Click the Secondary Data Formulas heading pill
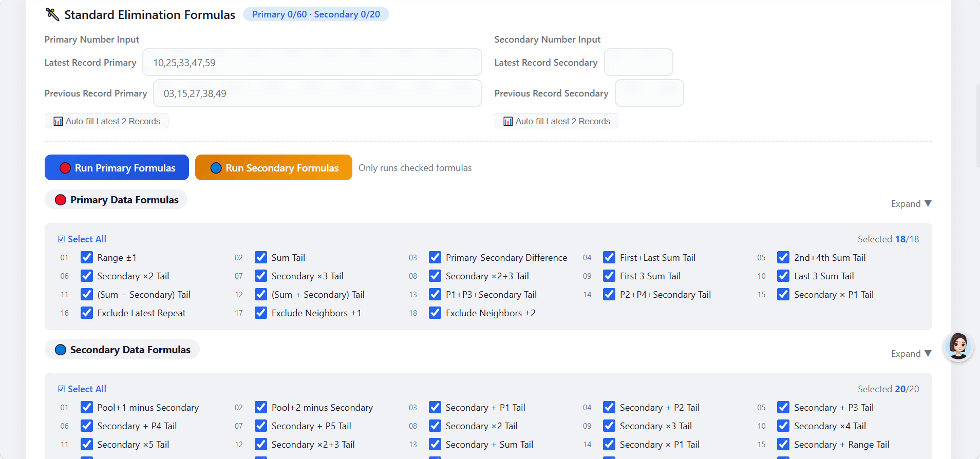This screenshot has width=980, height=459. pyautogui.click(x=122, y=350)
